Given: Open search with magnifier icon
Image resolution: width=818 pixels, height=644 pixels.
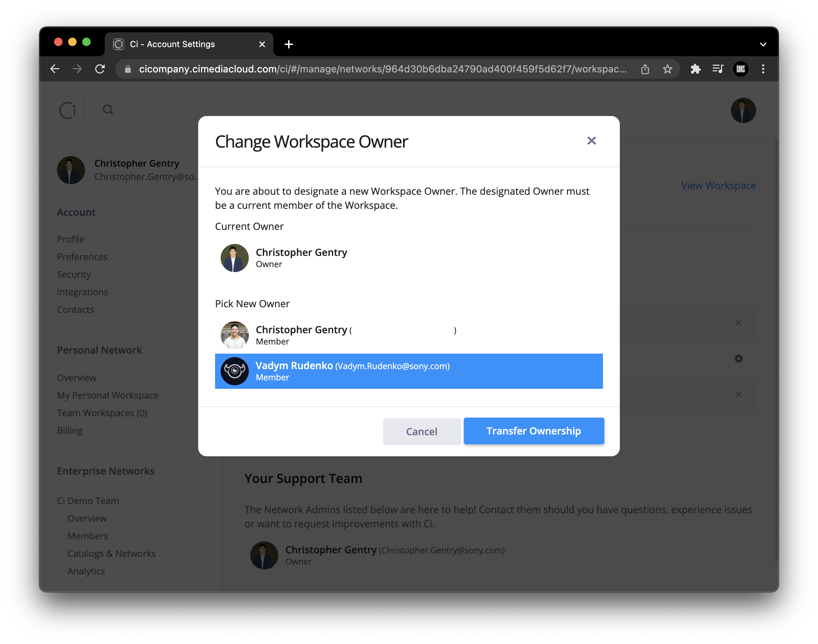Looking at the screenshot, I should pos(108,110).
